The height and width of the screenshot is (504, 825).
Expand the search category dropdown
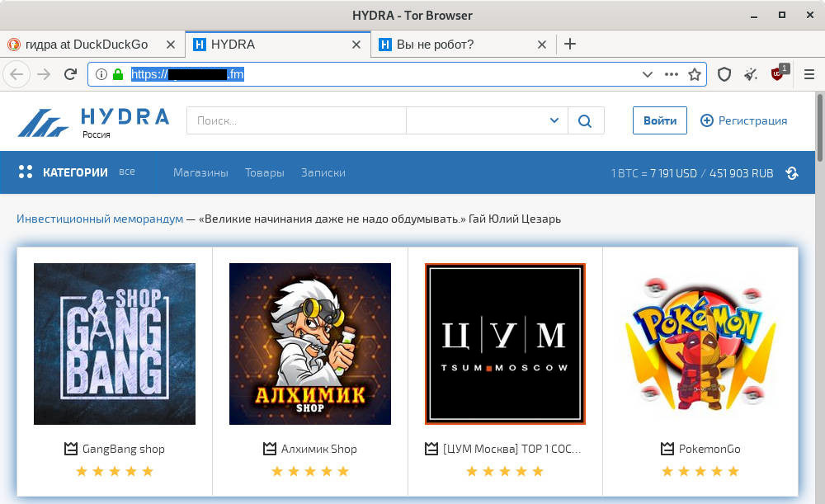point(487,120)
